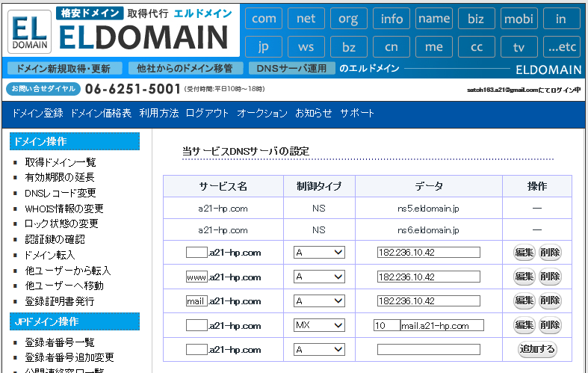Focus the mail.a21-hp.com MX data field
Viewport: 588px width, 373px height.
click(442, 325)
